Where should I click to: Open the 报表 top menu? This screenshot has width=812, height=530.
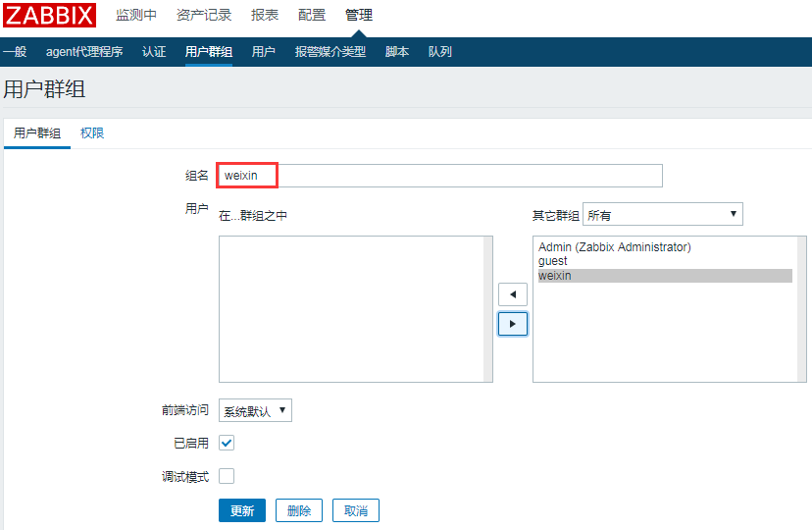pos(265,15)
